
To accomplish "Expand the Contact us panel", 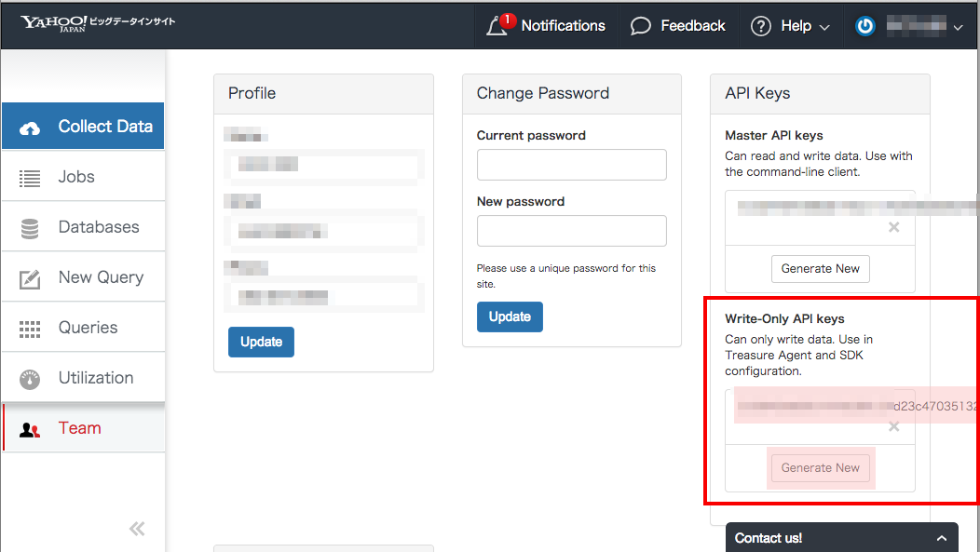I will pos(942,538).
